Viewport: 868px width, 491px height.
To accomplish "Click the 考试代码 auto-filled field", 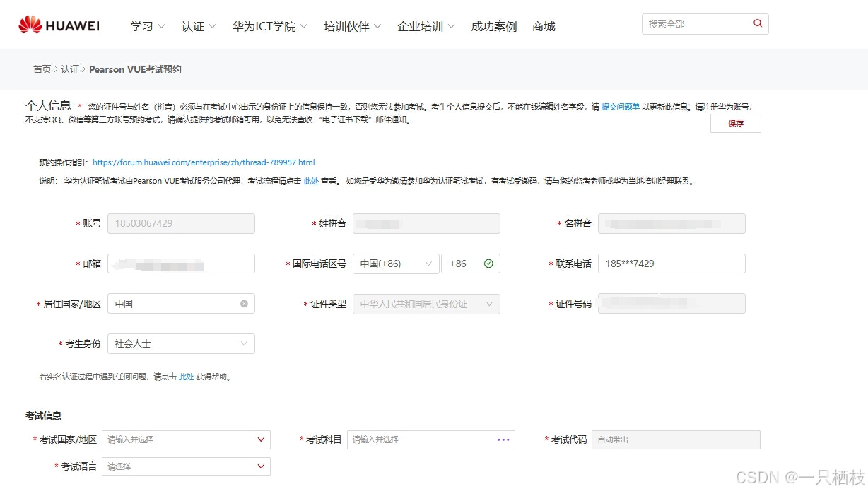I will (676, 439).
